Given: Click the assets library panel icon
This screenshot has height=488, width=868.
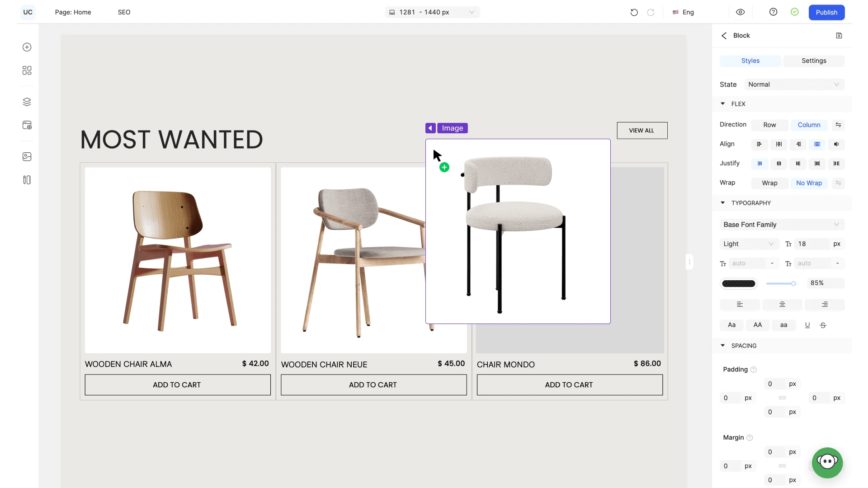Looking at the screenshot, I should point(27,156).
